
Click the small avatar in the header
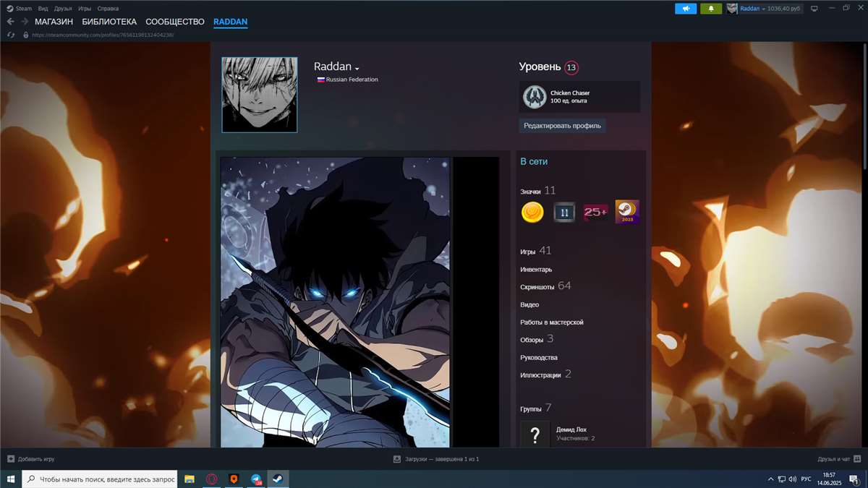point(732,9)
